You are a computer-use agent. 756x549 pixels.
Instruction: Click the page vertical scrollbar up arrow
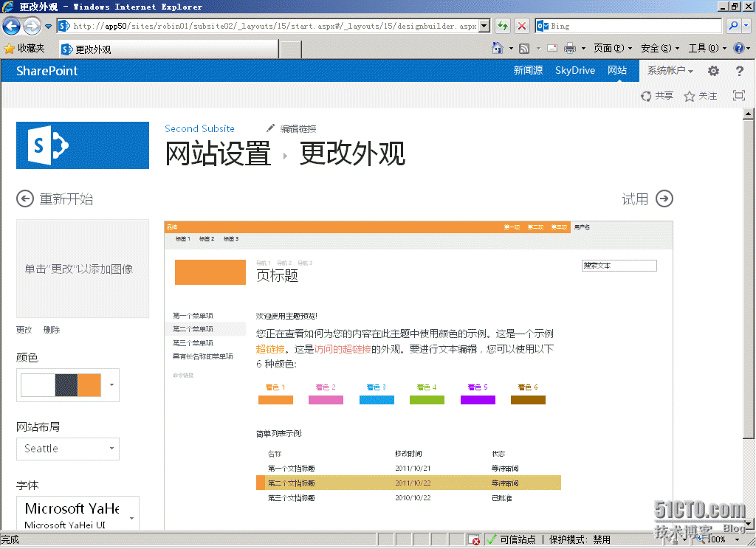click(x=749, y=114)
